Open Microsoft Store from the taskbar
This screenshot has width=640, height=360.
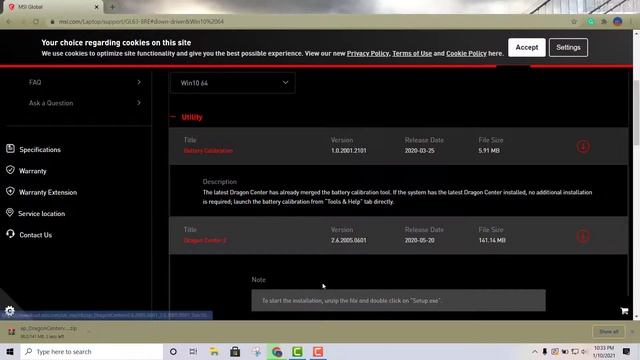pos(235,351)
